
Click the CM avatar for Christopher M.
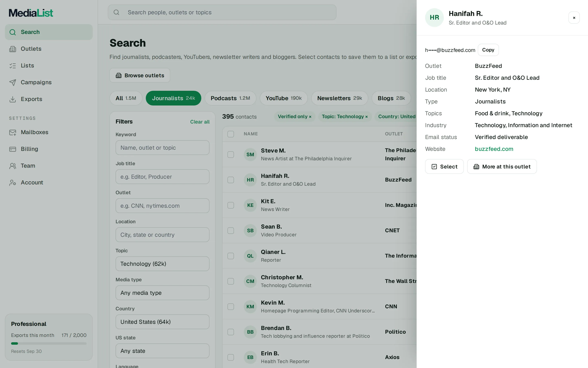tap(250, 281)
